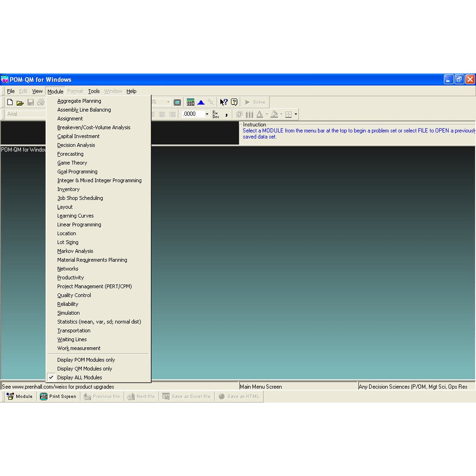
Task: Click the grayed Save disk icon
Action: pyautogui.click(x=31, y=102)
